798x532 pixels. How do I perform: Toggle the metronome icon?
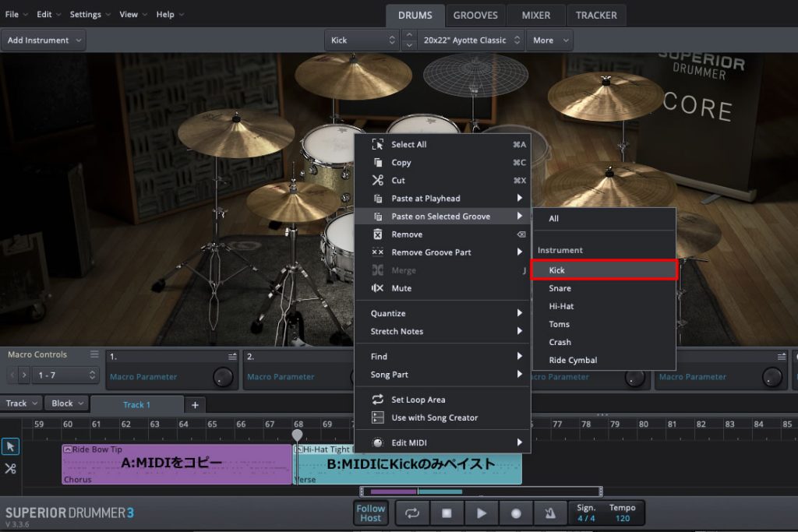550,513
